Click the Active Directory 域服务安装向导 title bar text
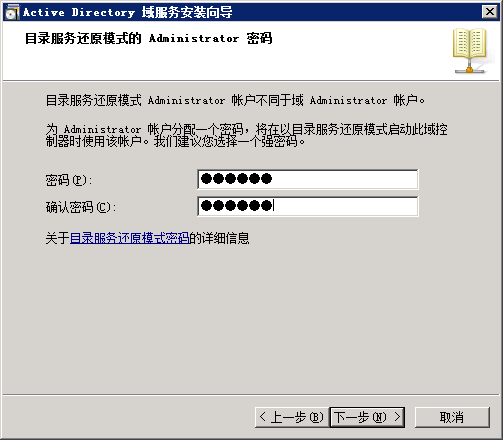Screen dimensions: 503x440 tap(128, 12)
